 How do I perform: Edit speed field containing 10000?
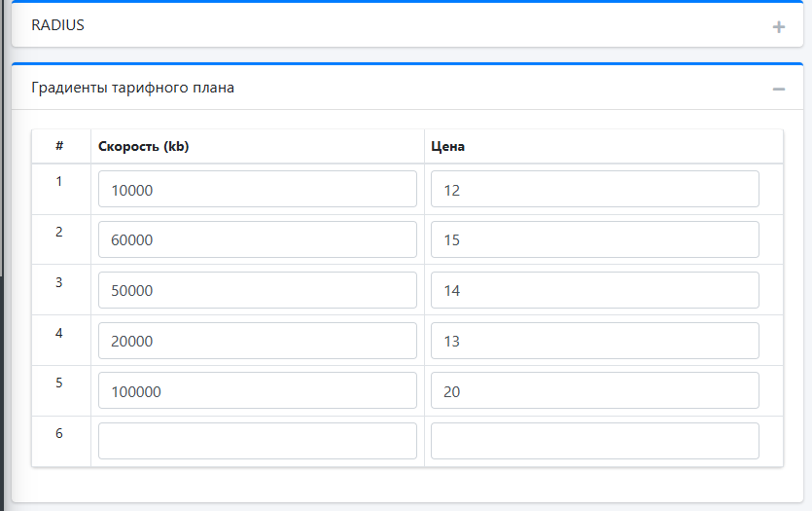[x=258, y=189]
